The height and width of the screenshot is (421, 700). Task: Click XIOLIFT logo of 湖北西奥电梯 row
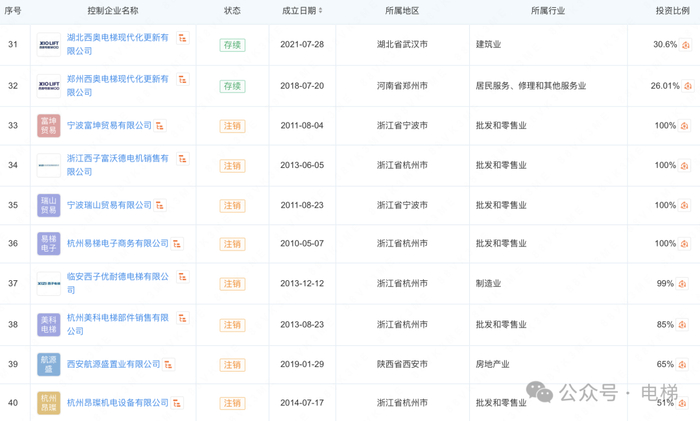click(x=49, y=45)
